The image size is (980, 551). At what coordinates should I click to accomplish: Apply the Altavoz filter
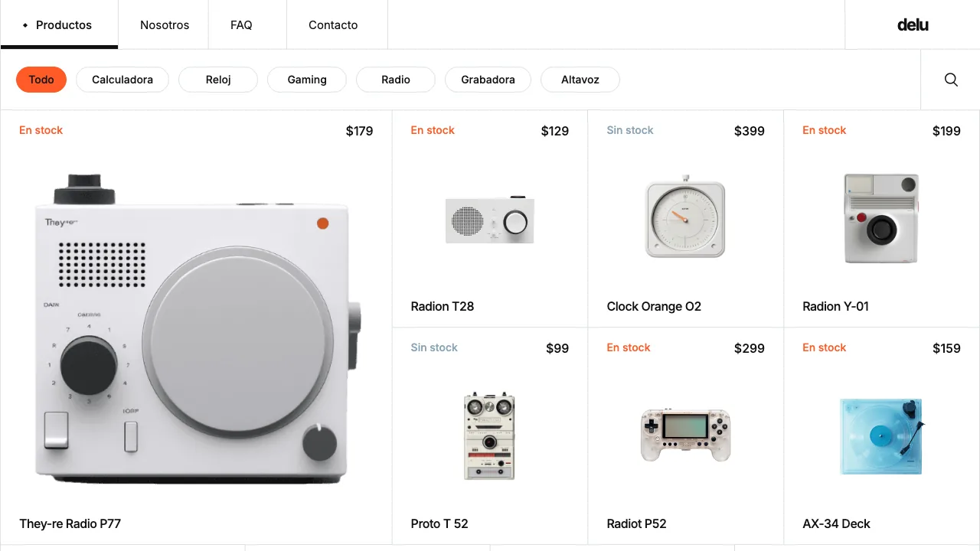(580, 80)
